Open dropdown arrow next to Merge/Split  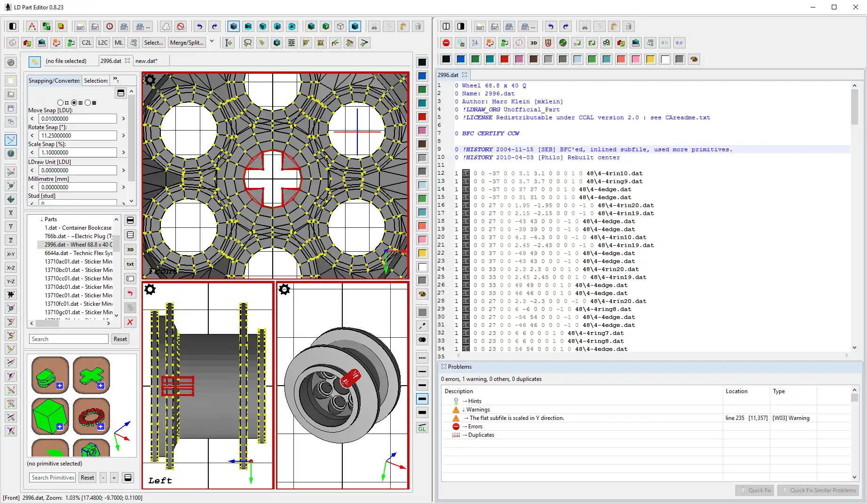tap(212, 41)
